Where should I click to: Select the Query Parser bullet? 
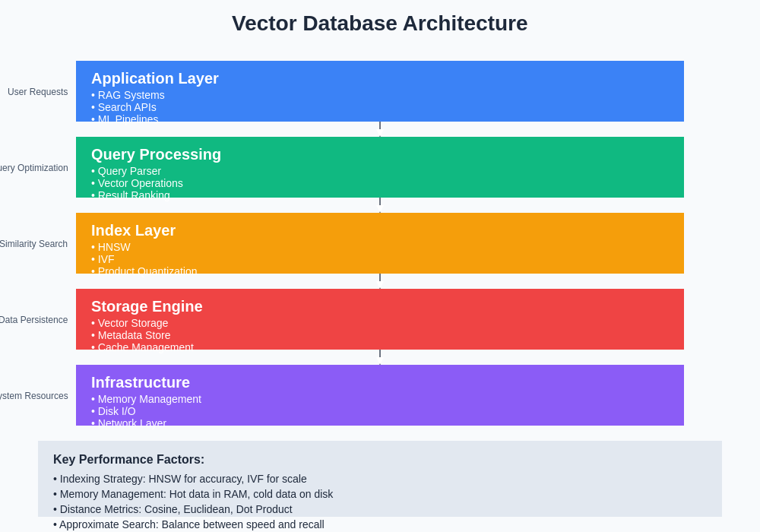[x=129, y=171]
